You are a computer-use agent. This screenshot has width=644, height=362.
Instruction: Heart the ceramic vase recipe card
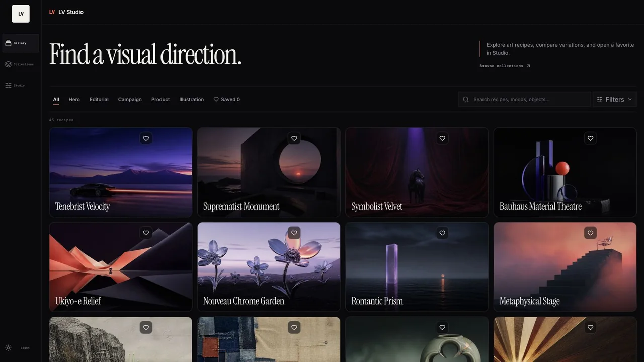(442, 327)
